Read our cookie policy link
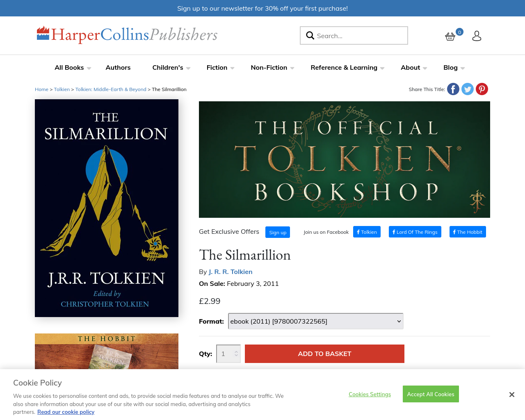The height and width of the screenshot is (420, 525). (66, 412)
